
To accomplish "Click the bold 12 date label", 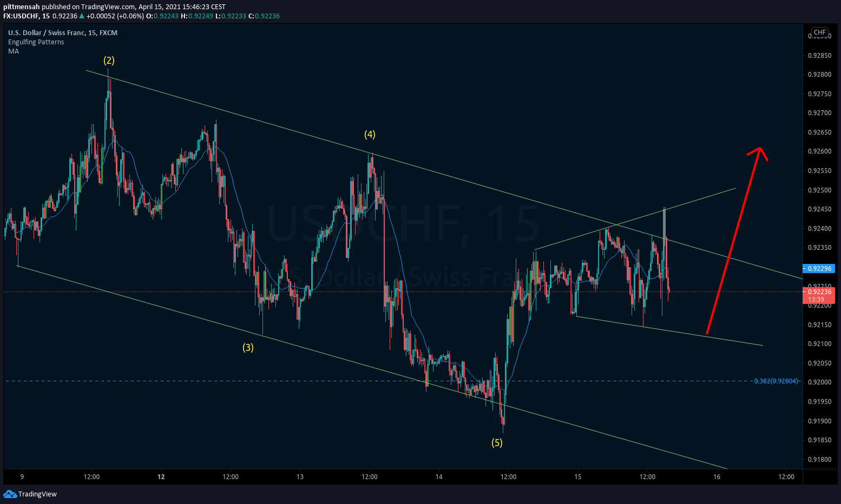I will coord(161,477).
